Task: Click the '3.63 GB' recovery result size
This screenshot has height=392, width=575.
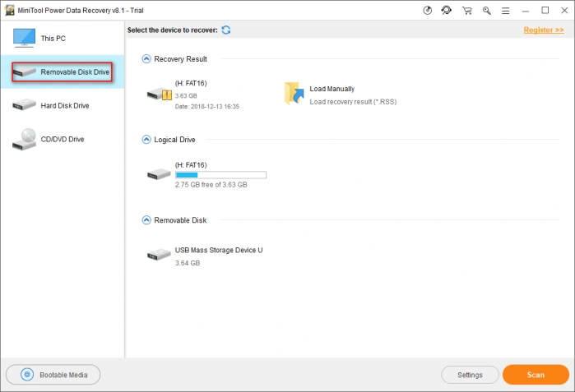Action: (x=186, y=95)
